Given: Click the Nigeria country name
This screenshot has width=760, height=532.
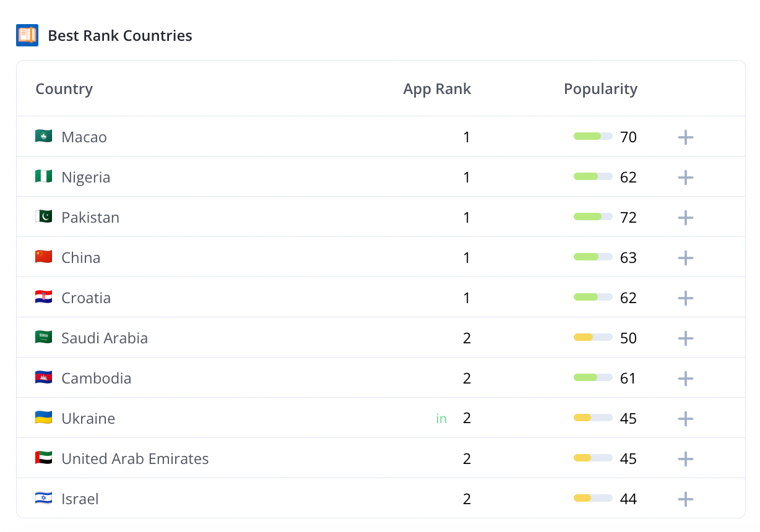Looking at the screenshot, I should pos(86,178).
